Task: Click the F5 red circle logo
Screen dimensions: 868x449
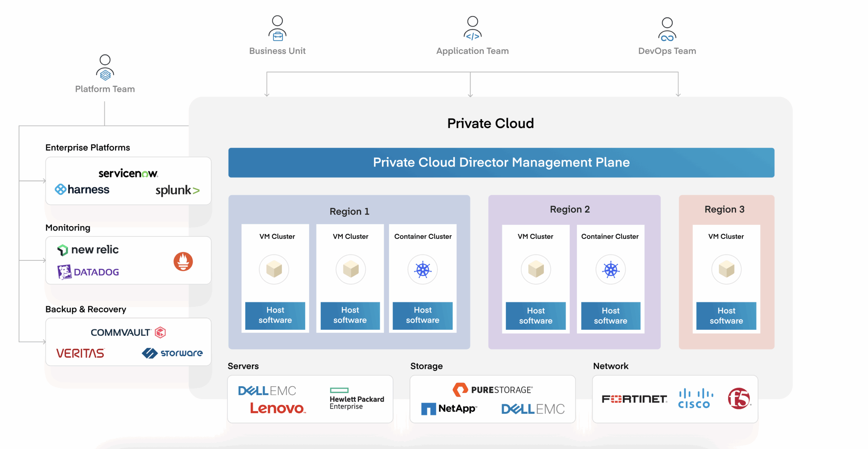Action: tap(739, 398)
